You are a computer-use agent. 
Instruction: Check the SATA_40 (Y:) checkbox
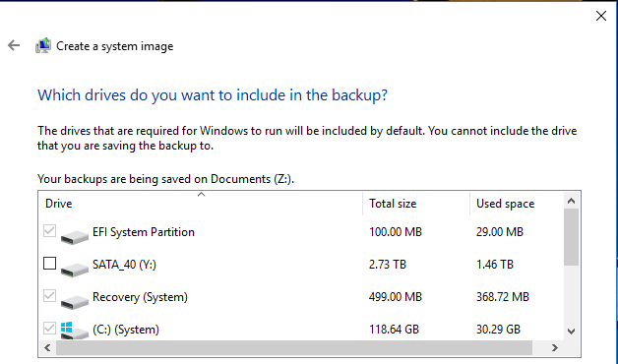[49, 263]
